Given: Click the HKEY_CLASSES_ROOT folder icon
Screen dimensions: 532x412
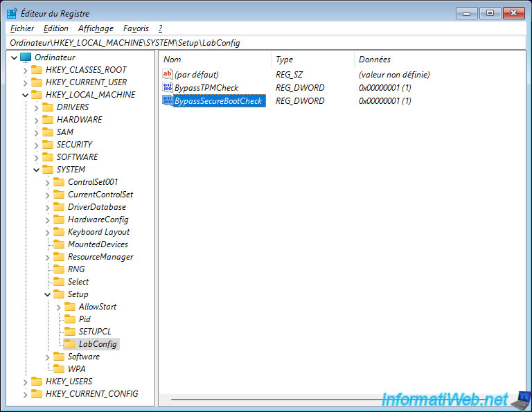Looking at the screenshot, I should click(37, 69).
